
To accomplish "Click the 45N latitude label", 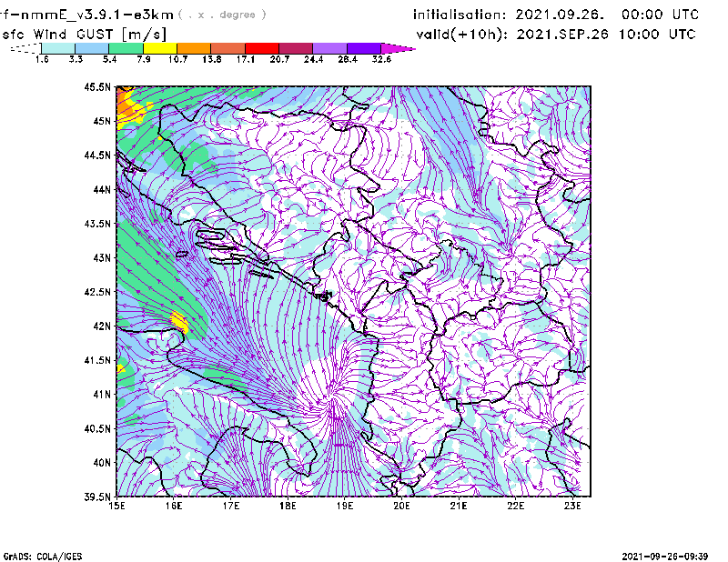I will point(102,121).
